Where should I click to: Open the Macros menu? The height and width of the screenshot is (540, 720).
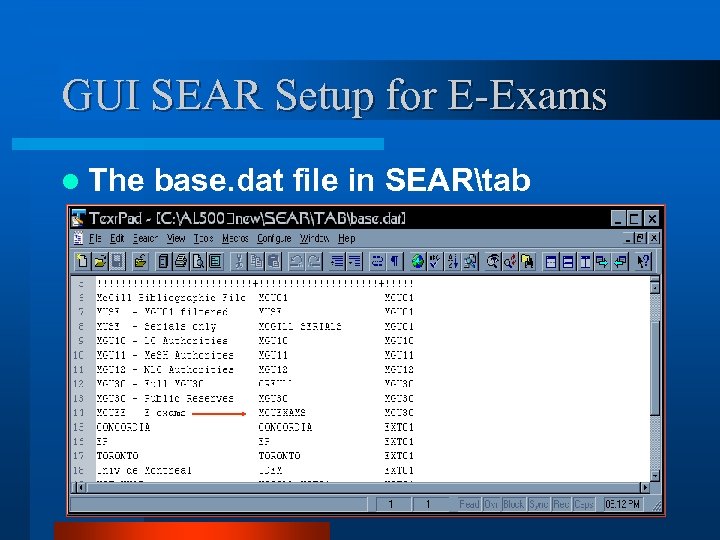[235, 238]
